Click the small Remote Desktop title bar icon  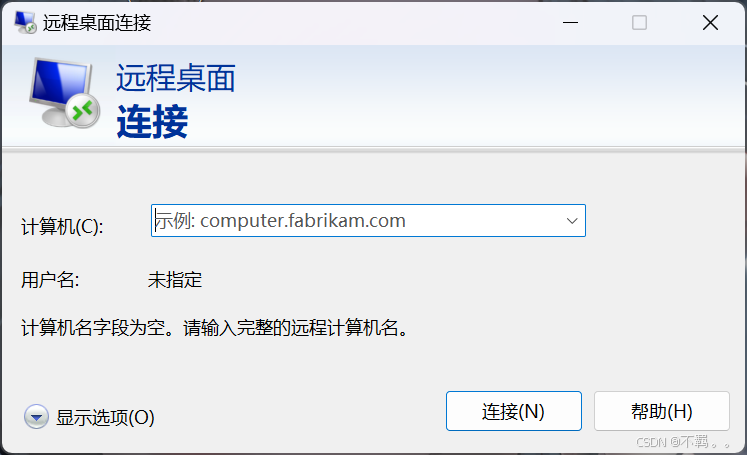pos(25,22)
